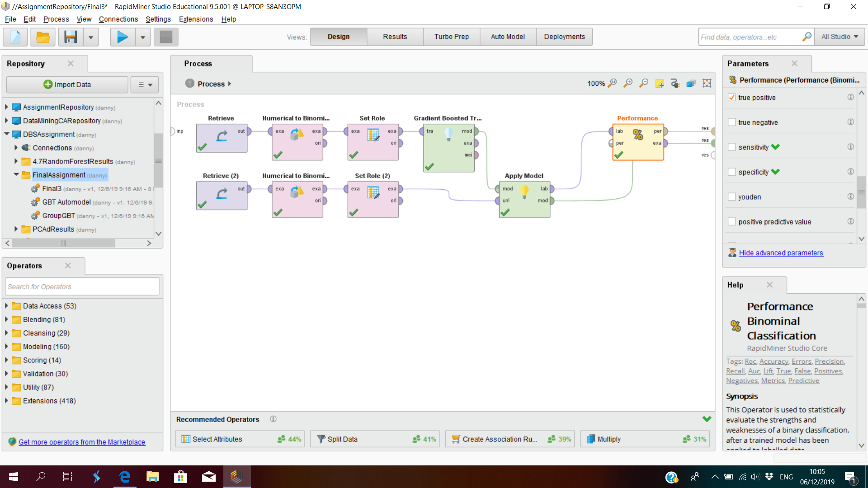868x488 pixels.
Task: Run the process with the blue play button
Action: pos(123,37)
